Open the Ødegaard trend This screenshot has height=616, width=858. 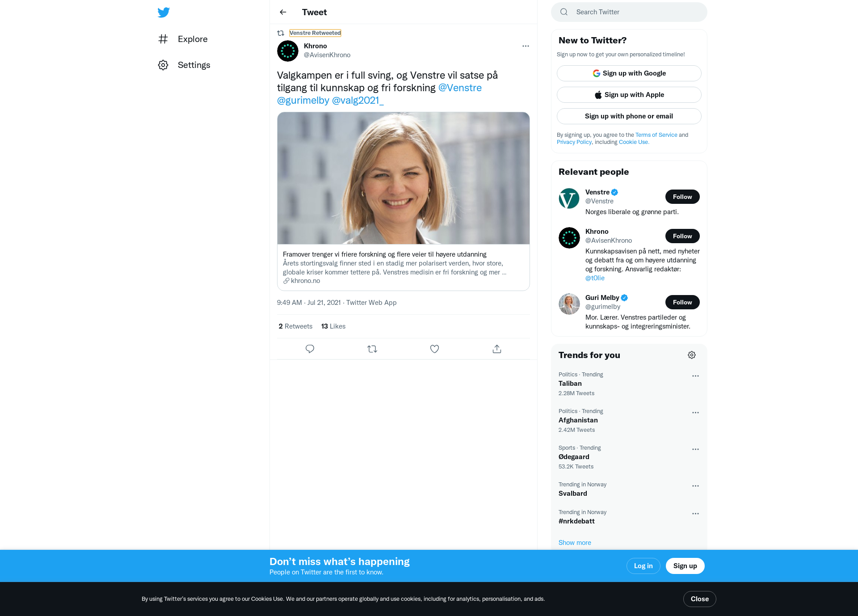[x=629, y=457]
